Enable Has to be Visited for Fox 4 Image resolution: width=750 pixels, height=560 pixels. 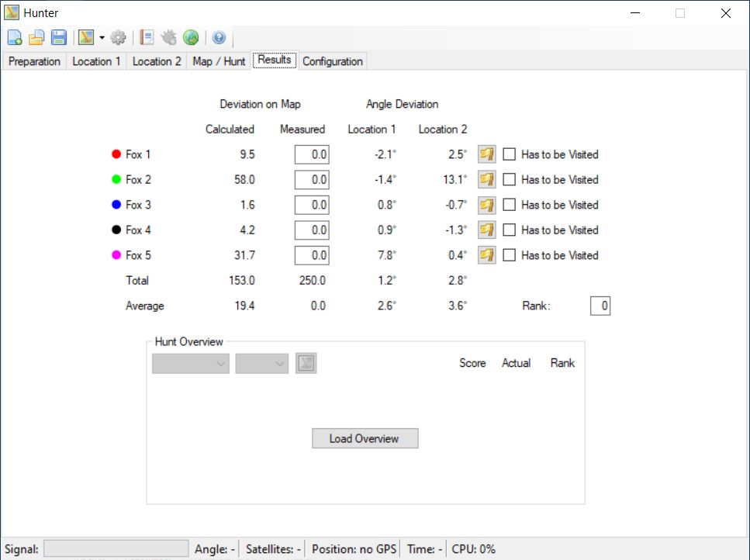tap(510, 230)
